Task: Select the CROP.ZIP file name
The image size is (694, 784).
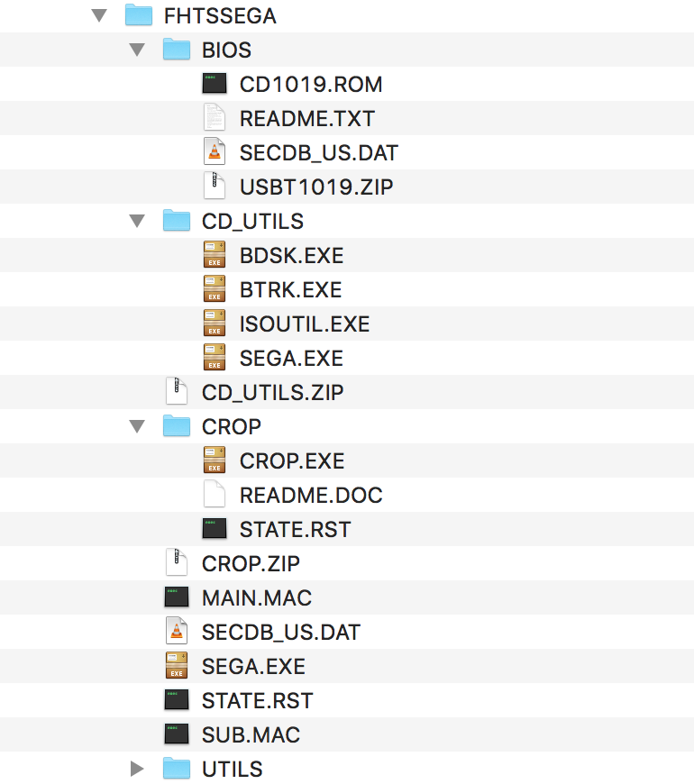Action: point(251,564)
